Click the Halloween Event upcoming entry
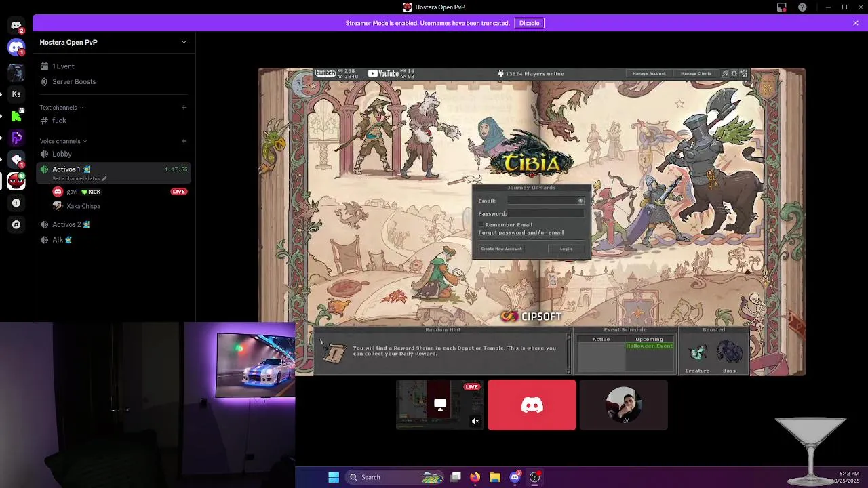This screenshot has height=488, width=868. 649,346
